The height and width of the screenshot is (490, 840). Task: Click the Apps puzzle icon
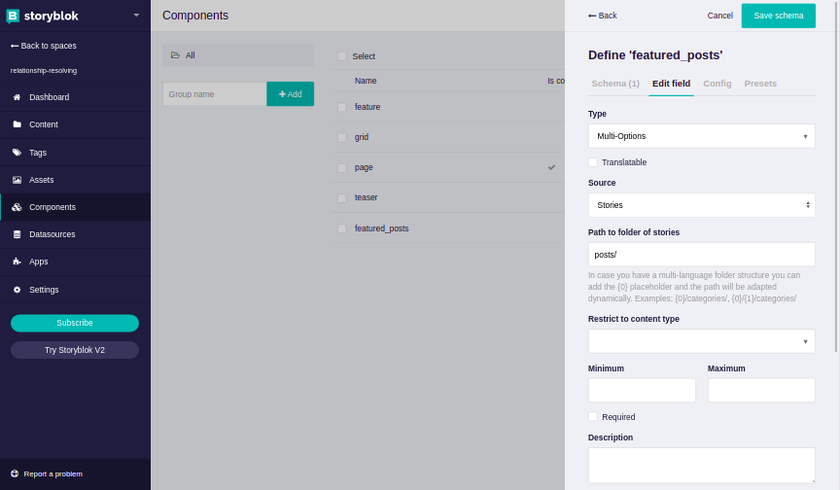pyautogui.click(x=17, y=261)
